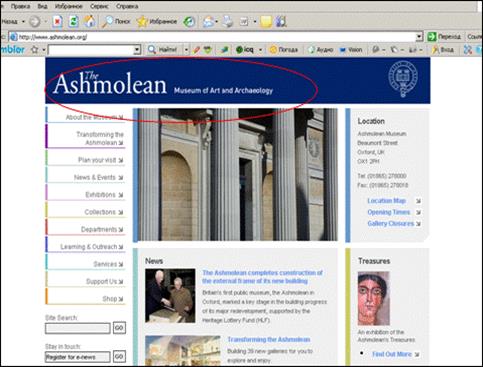The height and width of the screenshot is (367, 483).
Task: Go to the Home page icon
Action: click(89, 22)
